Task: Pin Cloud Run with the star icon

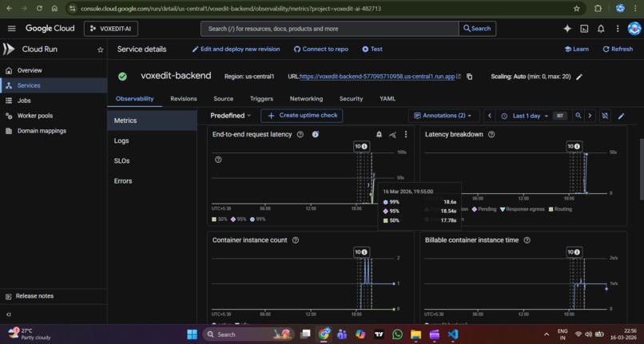Action: tap(100, 49)
